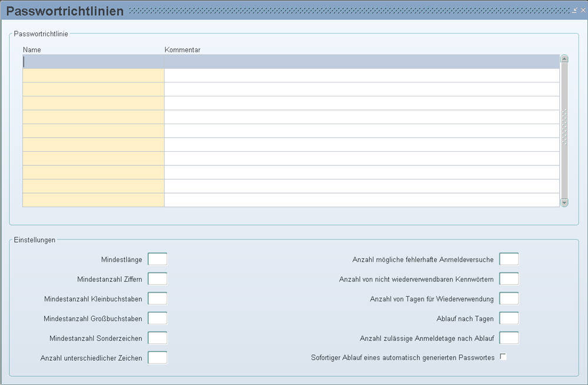Select the Mindestanzahl Kleinbuchstaben field

(158, 298)
